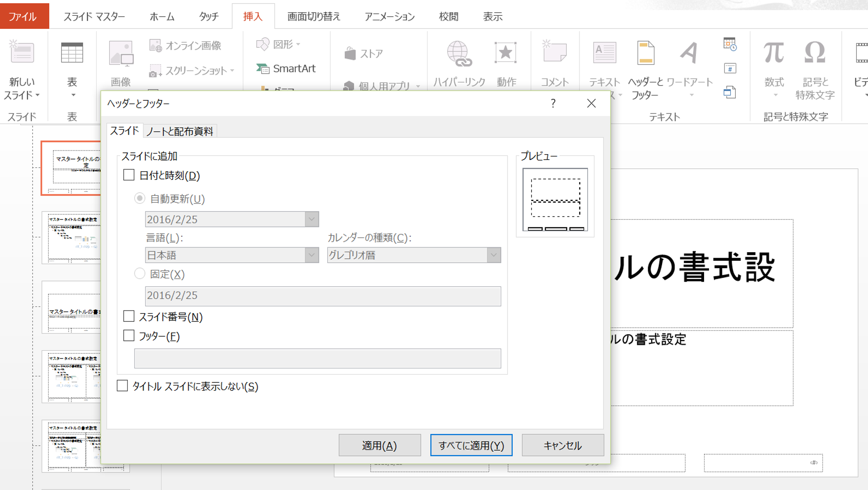Enable the Date and time checkbox
This screenshot has width=868, height=490.
click(x=129, y=175)
